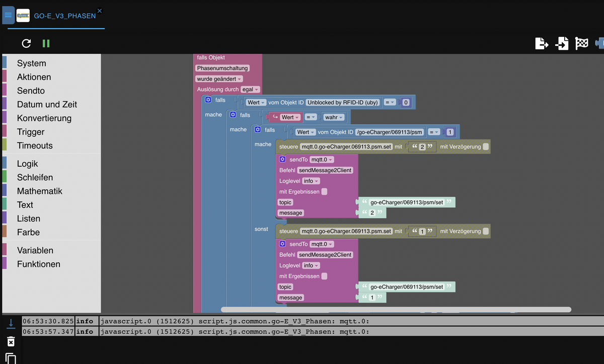
Task: Open the Farbe toolbox category
Action: 28,232
